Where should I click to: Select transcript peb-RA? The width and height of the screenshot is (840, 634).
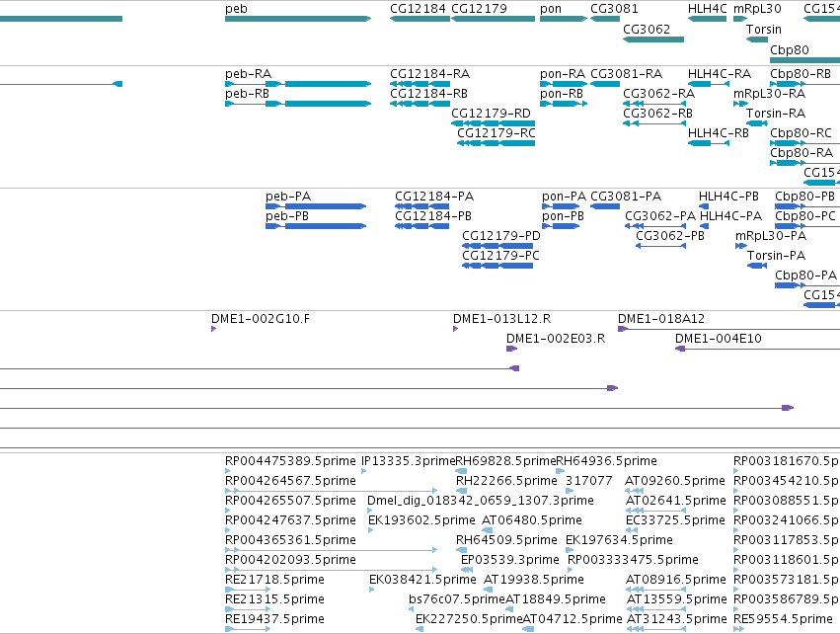click(x=298, y=84)
